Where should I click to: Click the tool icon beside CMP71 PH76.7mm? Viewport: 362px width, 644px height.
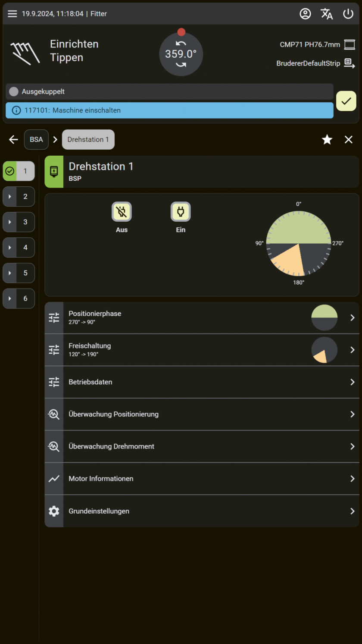pos(348,44)
